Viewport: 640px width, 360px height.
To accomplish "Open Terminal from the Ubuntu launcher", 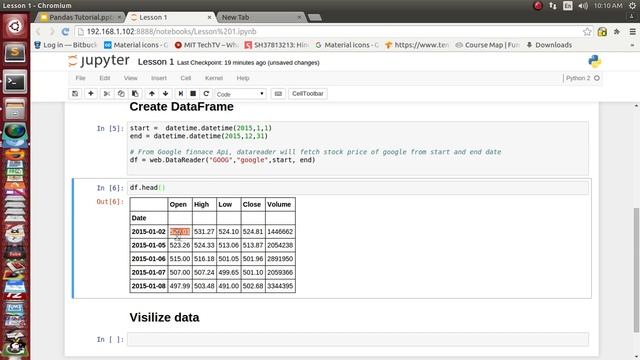I will tap(15, 82).
